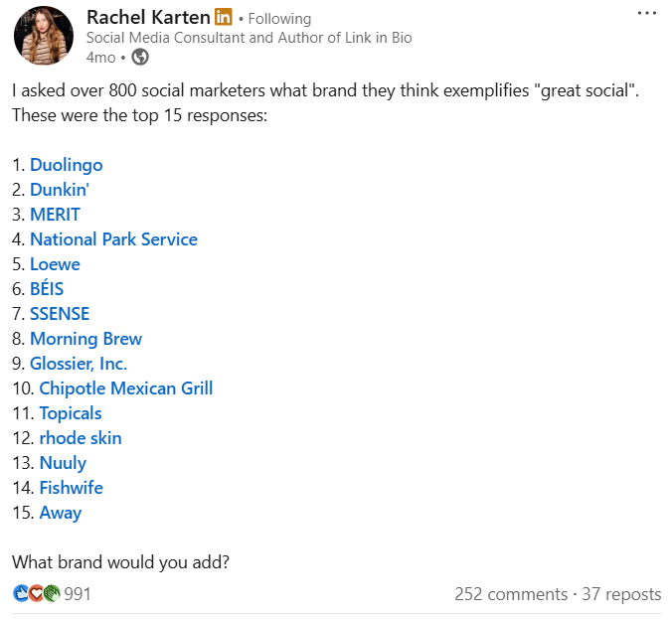
Task: Open Chipotle Mexican Grill page
Action: 125,388
